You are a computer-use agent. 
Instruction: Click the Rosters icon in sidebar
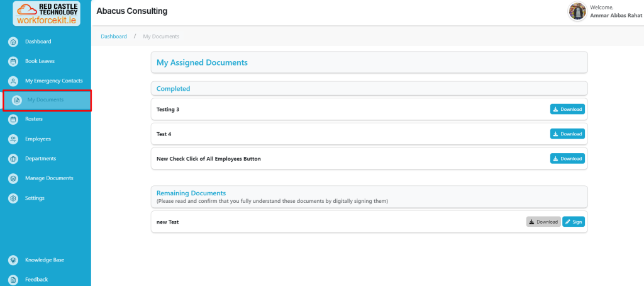pyautogui.click(x=13, y=119)
